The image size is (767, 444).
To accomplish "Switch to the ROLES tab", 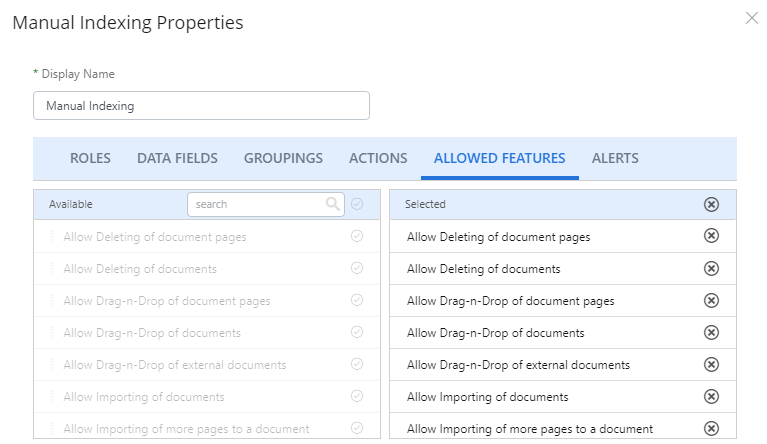I will (x=90, y=158).
